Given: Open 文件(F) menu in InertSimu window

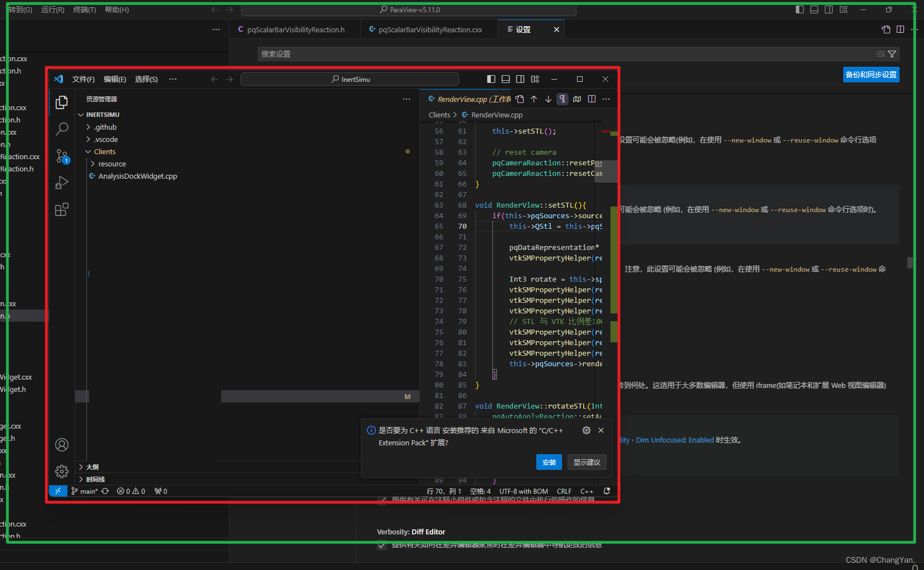Looking at the screenshot, I should click(x=84, y=79).
